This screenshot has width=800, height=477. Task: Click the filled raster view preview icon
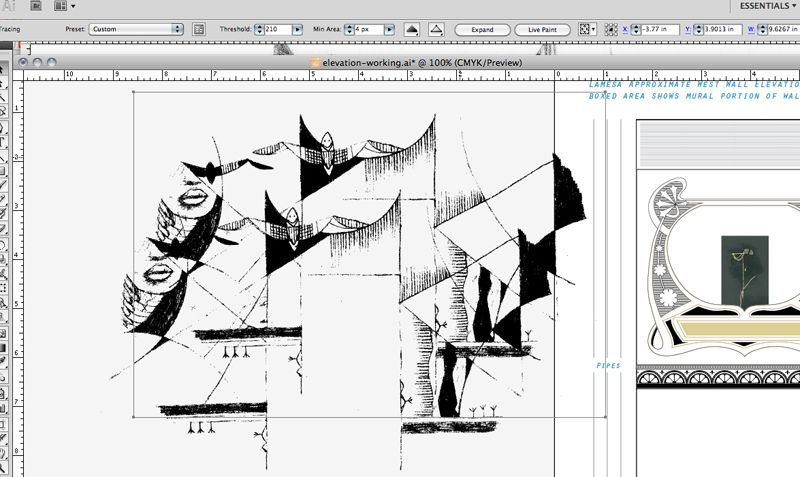point(412,30)
